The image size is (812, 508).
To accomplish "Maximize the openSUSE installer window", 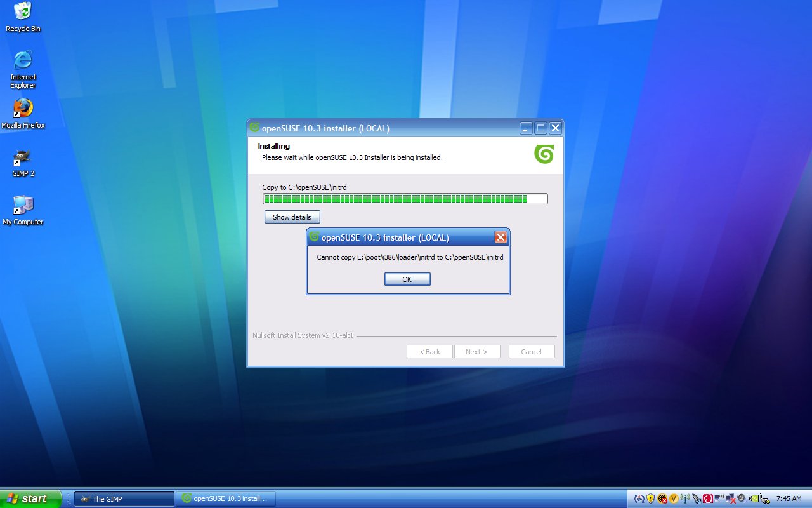I will 541,128.
